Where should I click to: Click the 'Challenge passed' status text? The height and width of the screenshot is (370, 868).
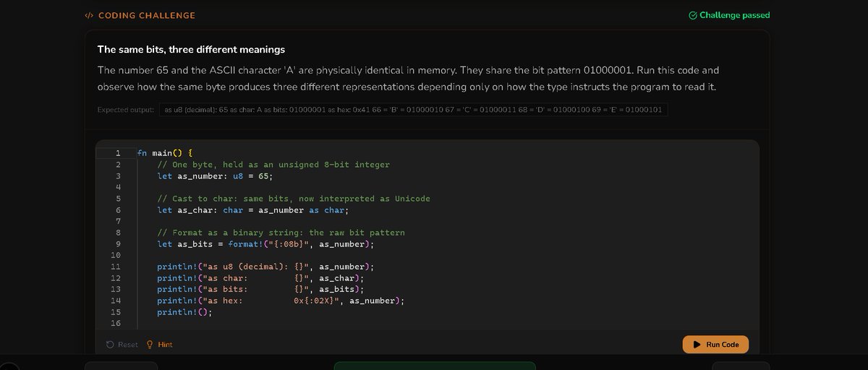[735, 15]
